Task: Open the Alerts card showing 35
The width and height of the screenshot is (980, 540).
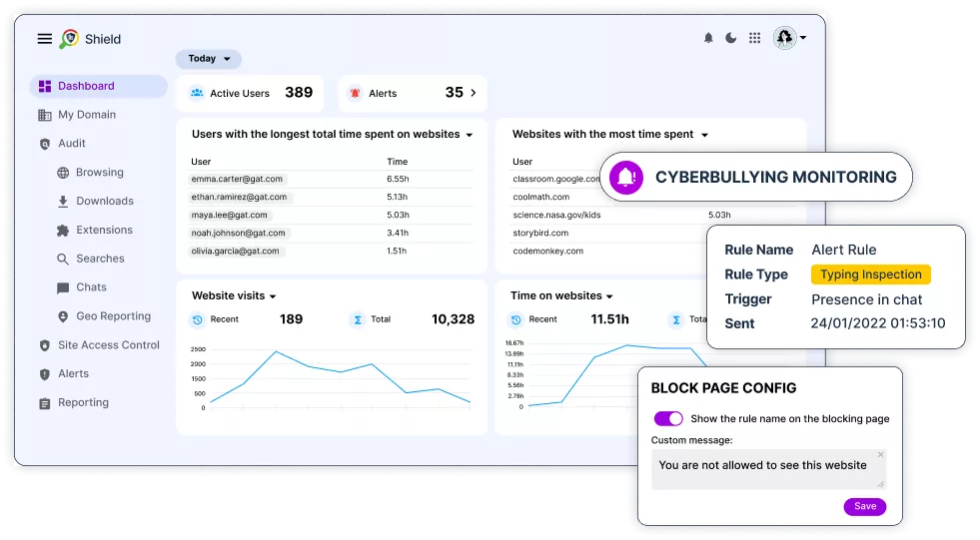Action: 412,93
